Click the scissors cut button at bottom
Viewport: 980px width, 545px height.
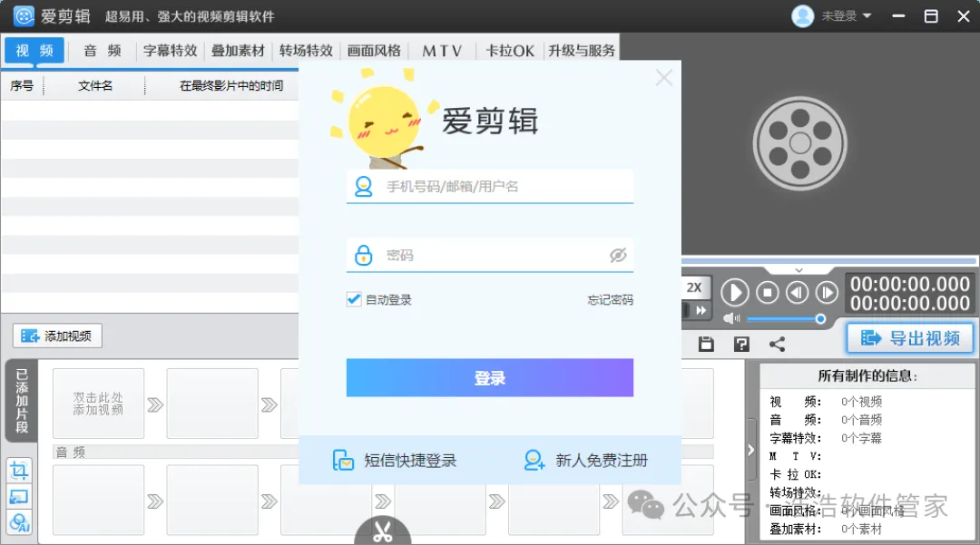(383, 531)
